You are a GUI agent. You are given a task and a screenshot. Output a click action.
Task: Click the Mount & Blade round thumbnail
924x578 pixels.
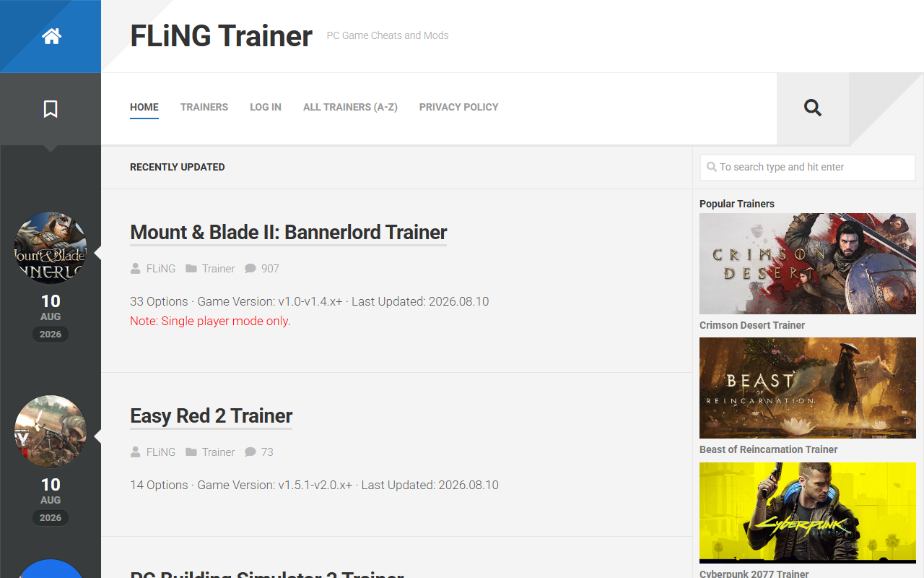point(51,248)
